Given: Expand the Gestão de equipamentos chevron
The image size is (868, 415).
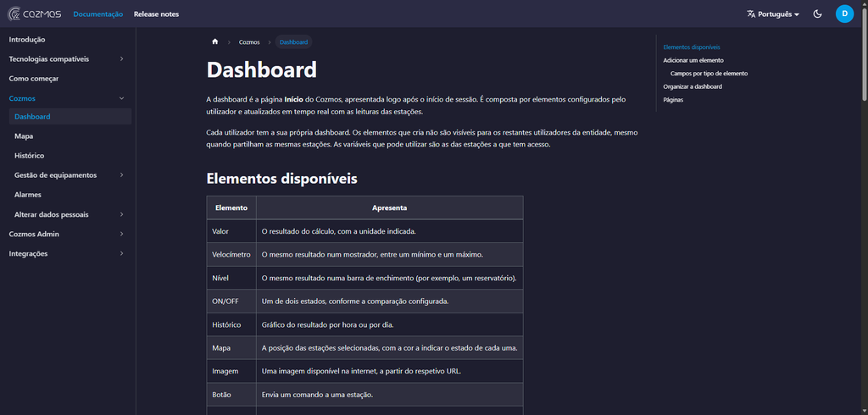Looking at the screenshot, I should pos(122,174).
